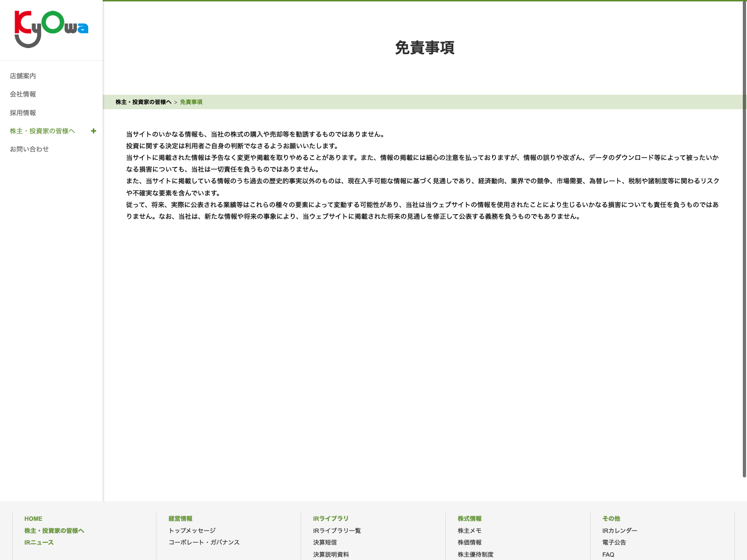
Task: Click 経営情報 footer heading
Action: pos(180,518)
